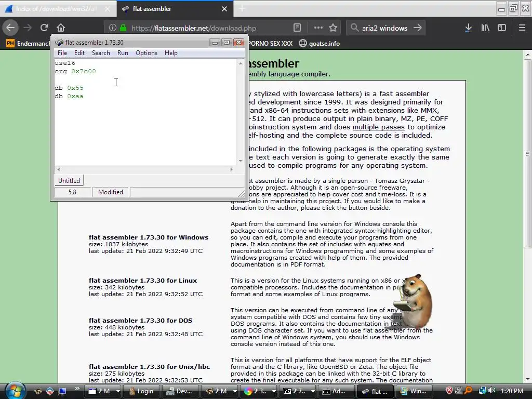Open the Help menu in flat assembler
The width and height of the screenshot is (532, 399).
point(171,53)
